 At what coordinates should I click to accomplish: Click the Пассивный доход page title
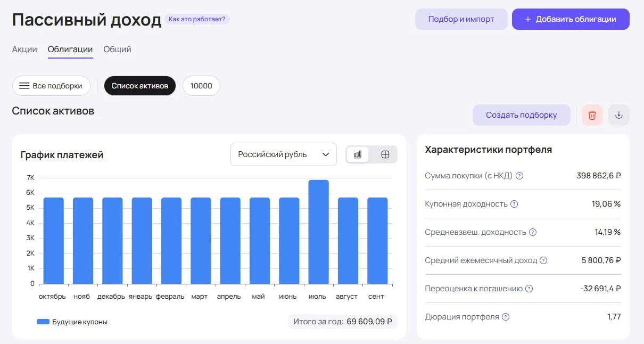[87, 20]
